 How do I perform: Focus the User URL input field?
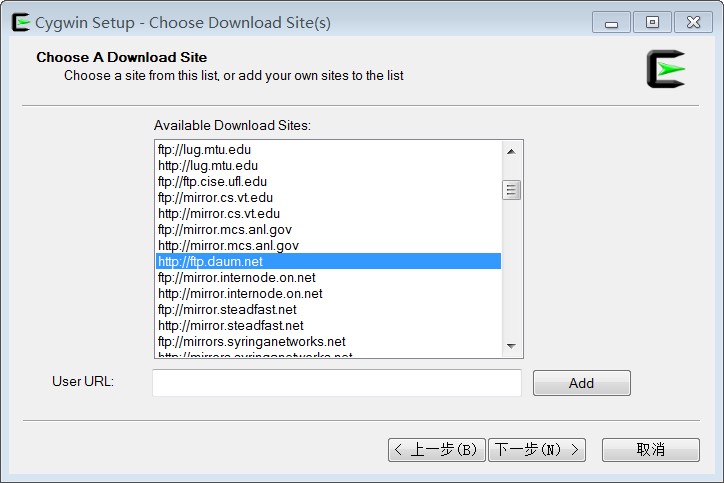click(x=337, y=383)
